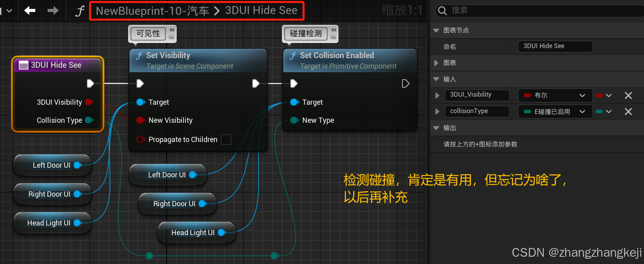Click the left-column Right Door UI output pin
This screenshot has width=644, height=264.
78,194
